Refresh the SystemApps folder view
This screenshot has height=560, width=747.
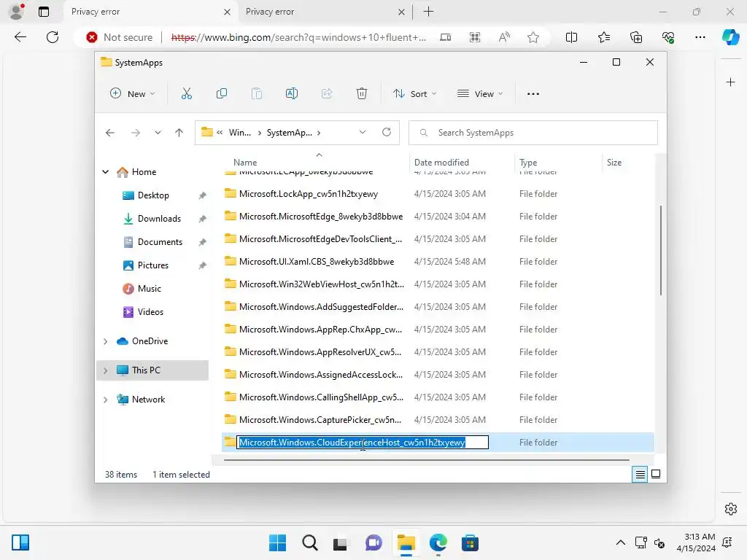pyautogui.click(x=387, y=133)
